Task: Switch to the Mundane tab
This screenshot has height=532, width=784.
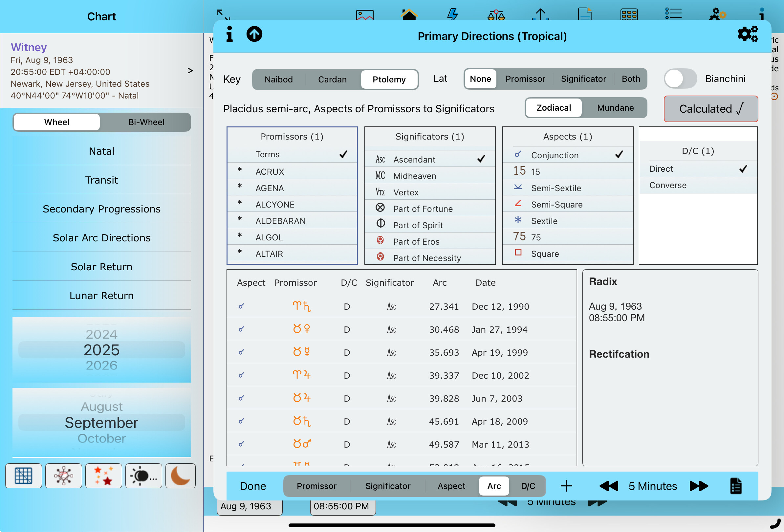Action: click(x=615, y=108)
